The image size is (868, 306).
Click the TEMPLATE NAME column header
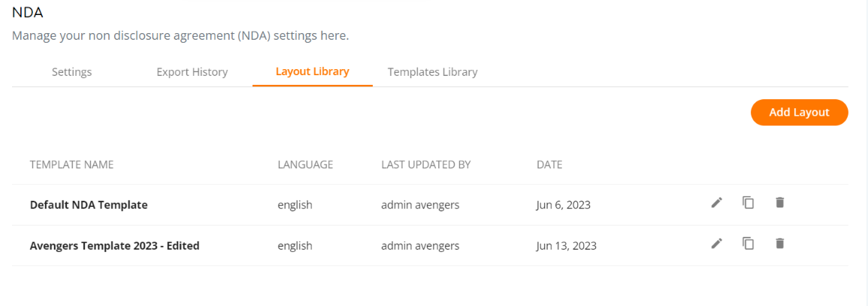(71, 165)
